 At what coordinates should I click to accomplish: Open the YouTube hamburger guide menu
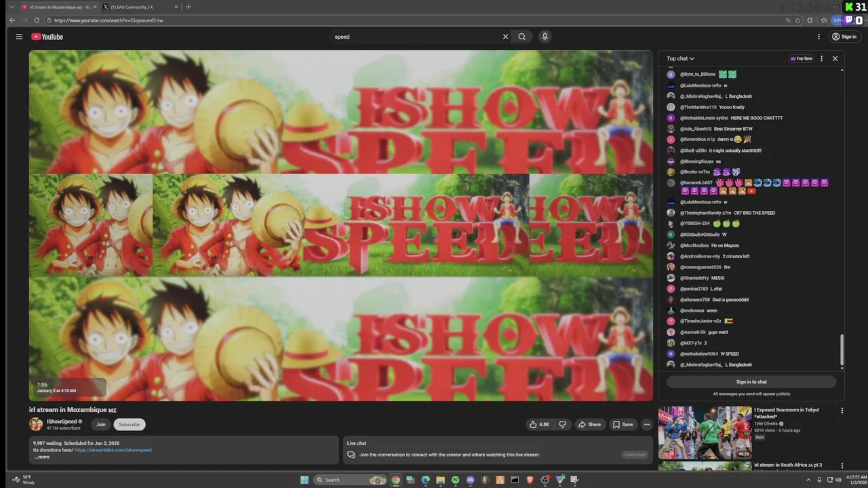19,37
